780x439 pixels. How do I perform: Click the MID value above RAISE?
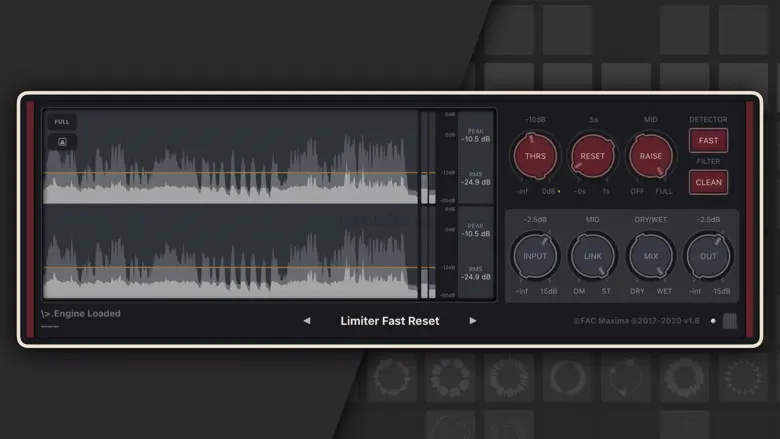point(651,120)
